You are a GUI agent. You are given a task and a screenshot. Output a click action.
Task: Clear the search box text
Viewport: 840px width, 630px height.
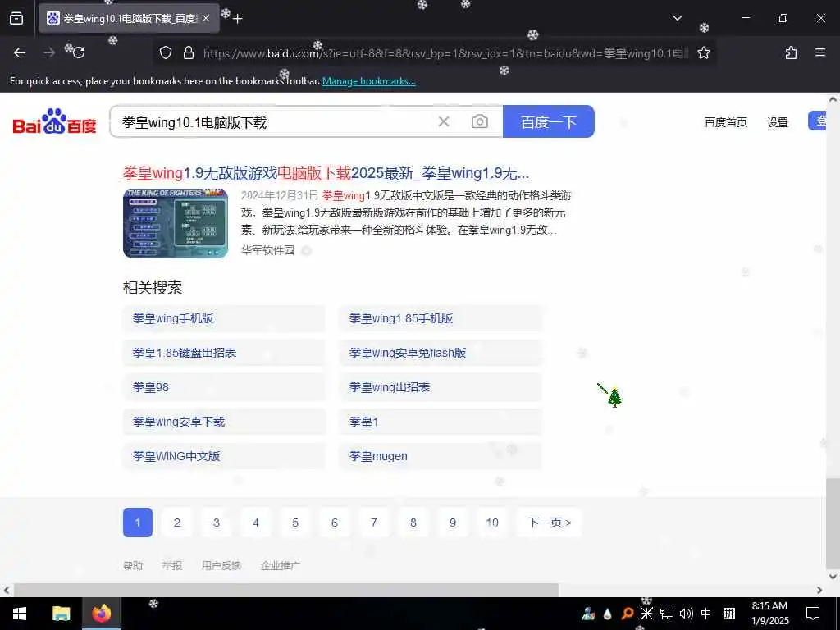(444, 121)
